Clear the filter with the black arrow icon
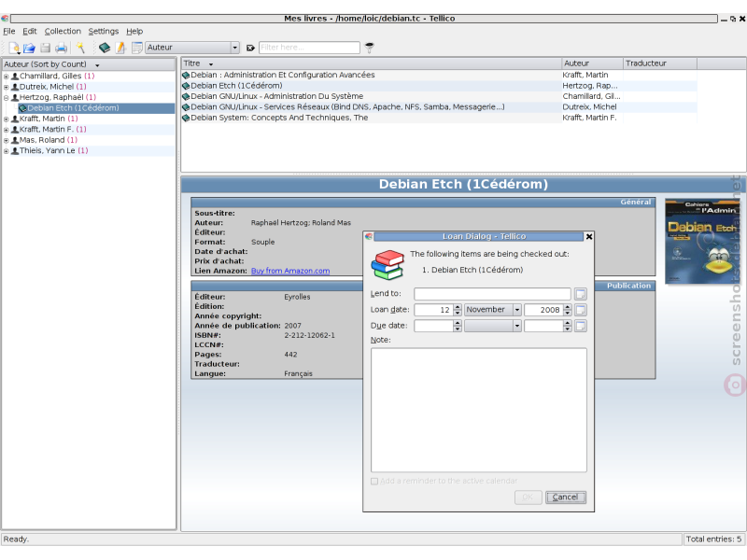747x560 pixels. (x=250, y=48)
